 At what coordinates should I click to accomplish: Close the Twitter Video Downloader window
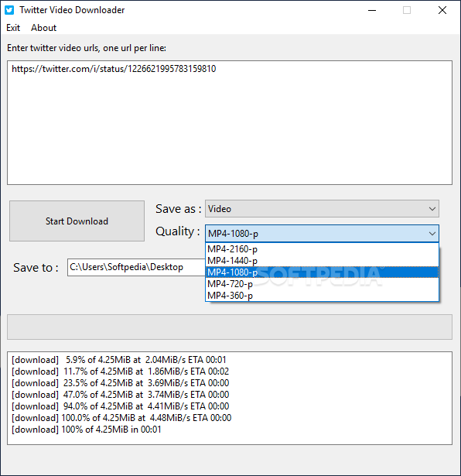pyautogui.click(x=442, y=10)
